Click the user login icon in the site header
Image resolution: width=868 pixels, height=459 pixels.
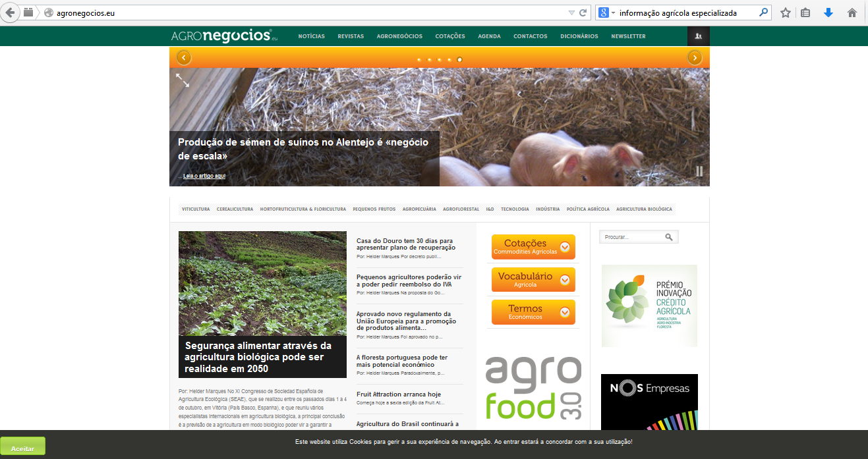coord(699,36)
